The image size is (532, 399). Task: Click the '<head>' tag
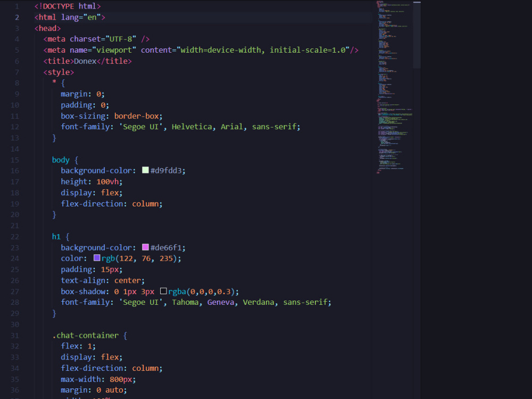point(47,28)
